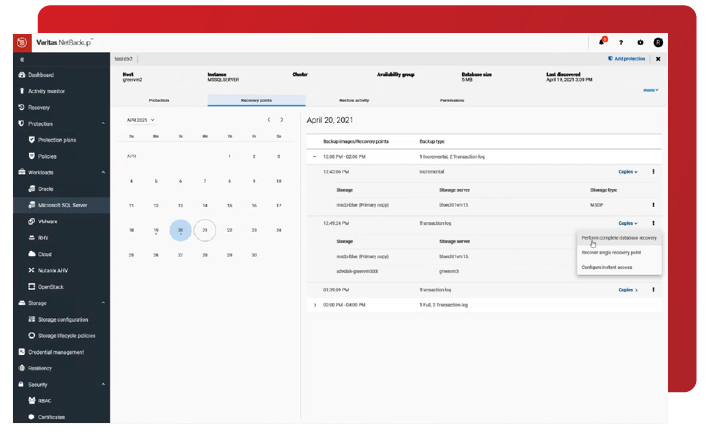Switch to the Recovery points tab

pyautogui.click(x=256, y=100)
